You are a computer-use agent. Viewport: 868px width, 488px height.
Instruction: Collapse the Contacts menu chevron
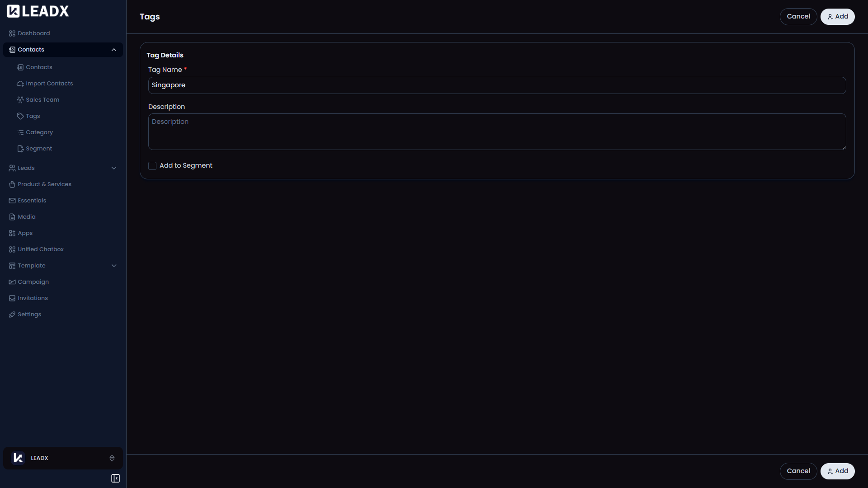[114, 50]
